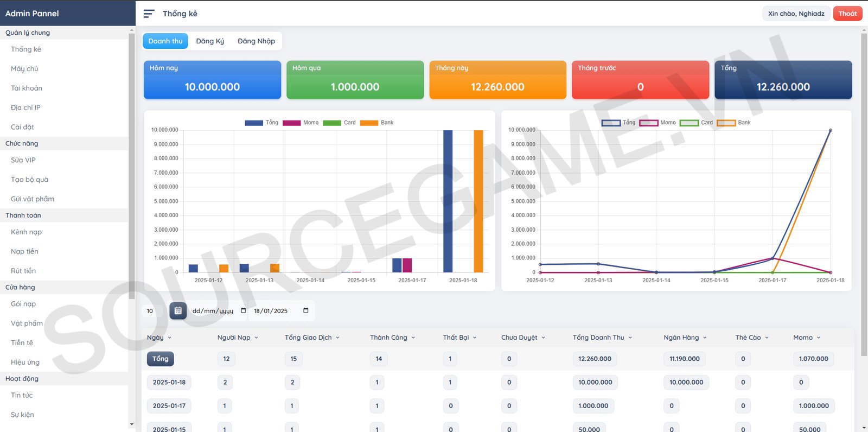Screen dimensions: 868x432
Task: Toggle Momo series in bar chart legend
Action: [292, 123]
